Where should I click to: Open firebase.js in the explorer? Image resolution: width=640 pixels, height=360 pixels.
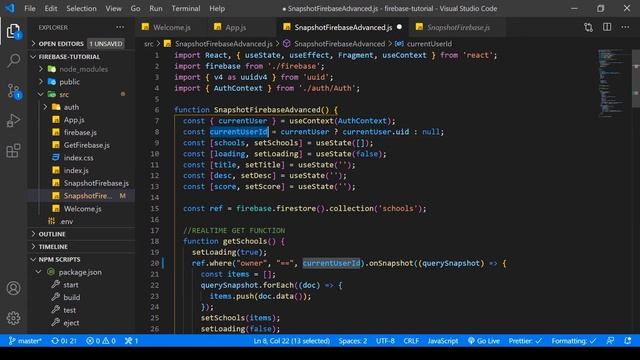coord(80,133)
